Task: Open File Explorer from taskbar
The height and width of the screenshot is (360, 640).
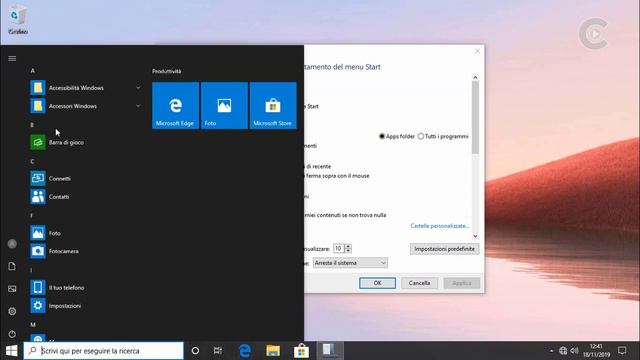Action: point(273,351)
